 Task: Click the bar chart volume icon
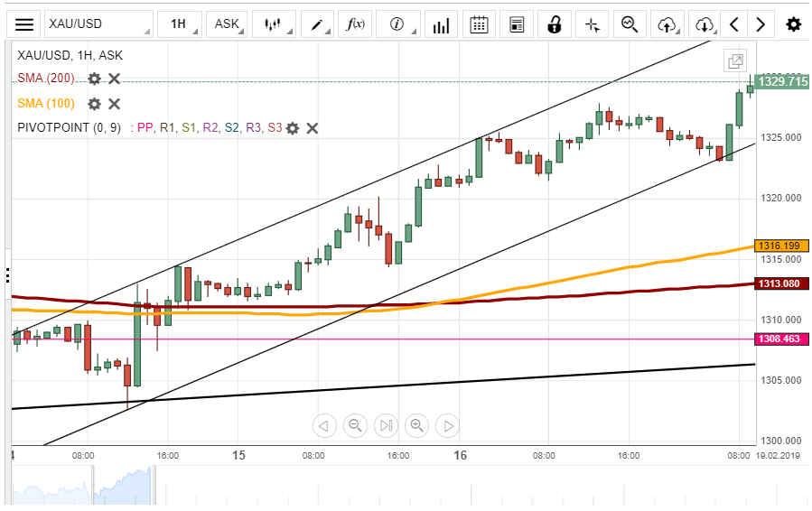click(441, 24)
